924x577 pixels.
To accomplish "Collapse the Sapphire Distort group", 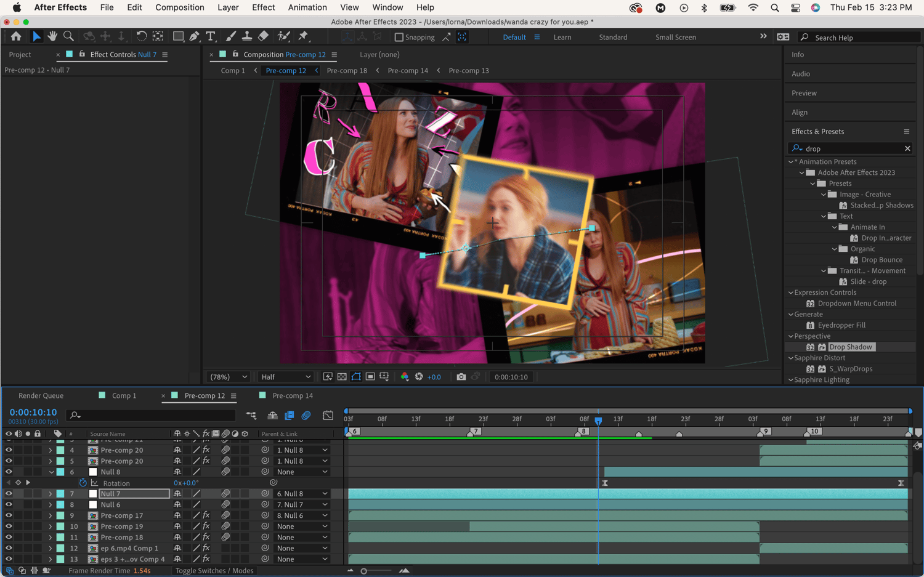I will 791,358.
